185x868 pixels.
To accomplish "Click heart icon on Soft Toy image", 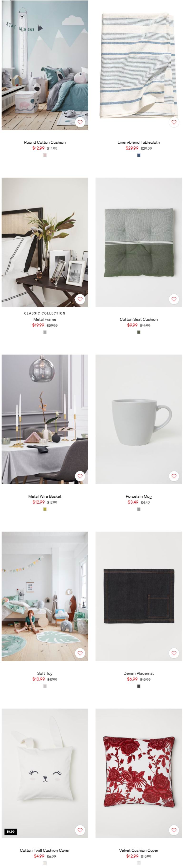I will (80, 653).
